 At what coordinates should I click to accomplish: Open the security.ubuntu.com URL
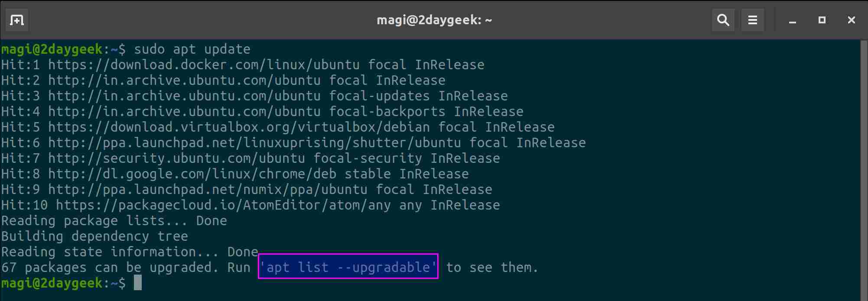pos(176,158)
